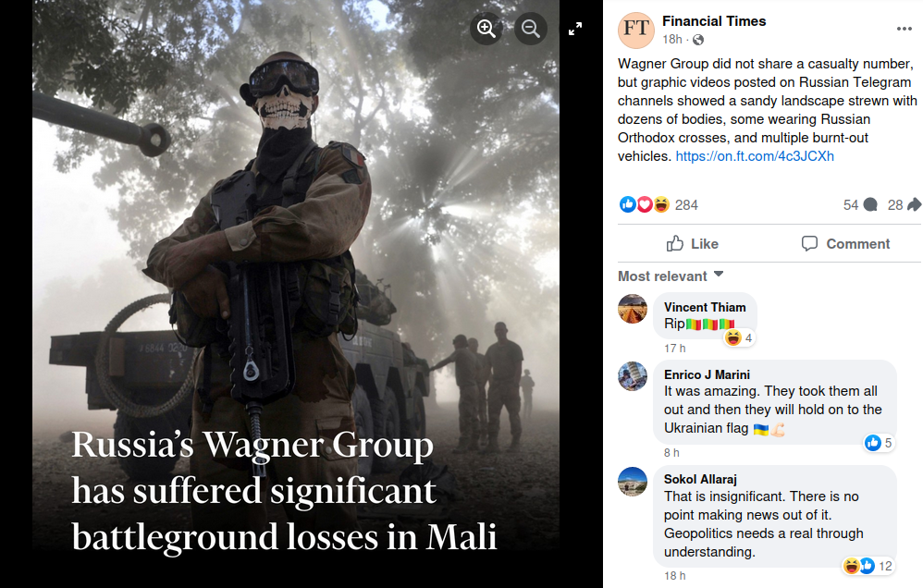Zoom out of the photo
The image size is (923, 588).
click(530, 29)
